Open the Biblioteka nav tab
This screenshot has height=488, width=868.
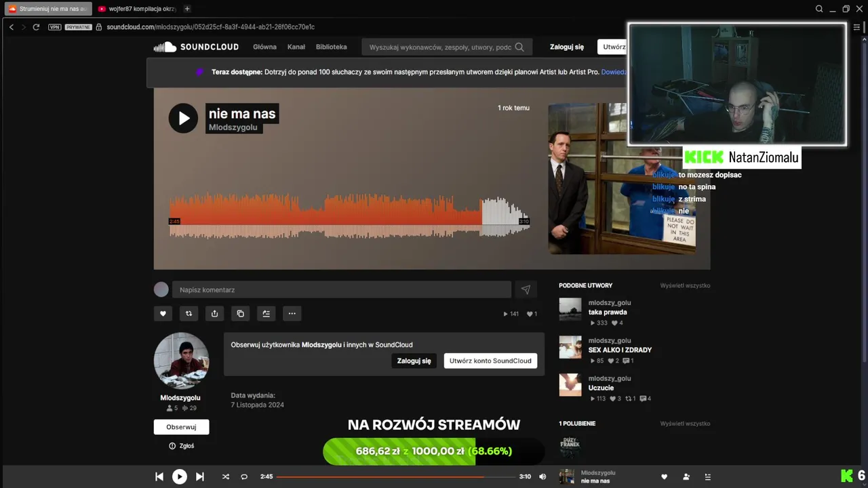[331, 47]
